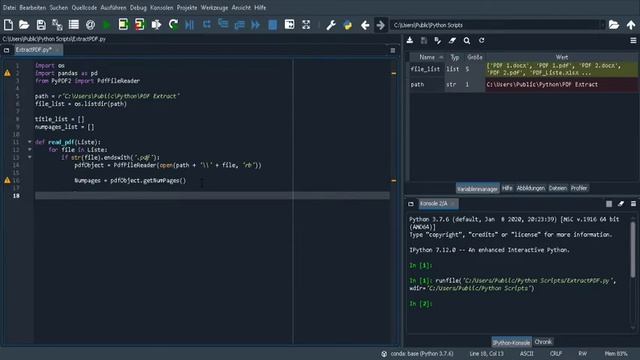Re-run the last script
Screen dimensions: 640x360
173,25
